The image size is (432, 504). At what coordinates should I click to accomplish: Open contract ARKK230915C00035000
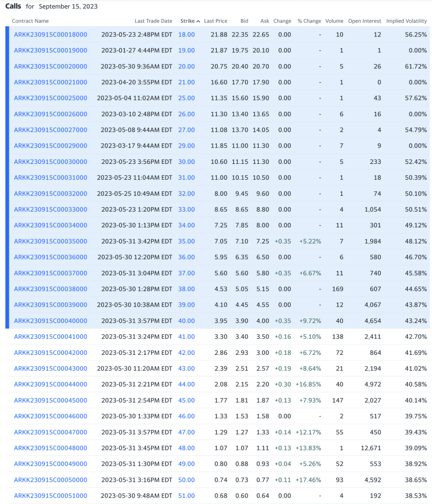(51, 241)
